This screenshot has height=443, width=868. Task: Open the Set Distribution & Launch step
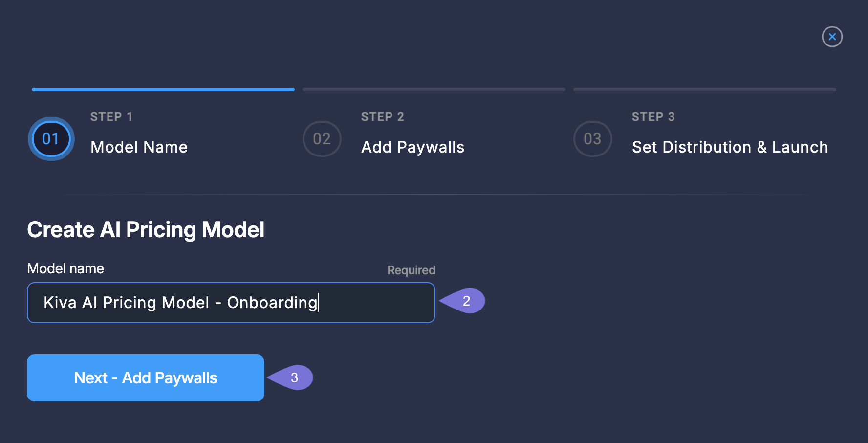[x=730, y=147]
